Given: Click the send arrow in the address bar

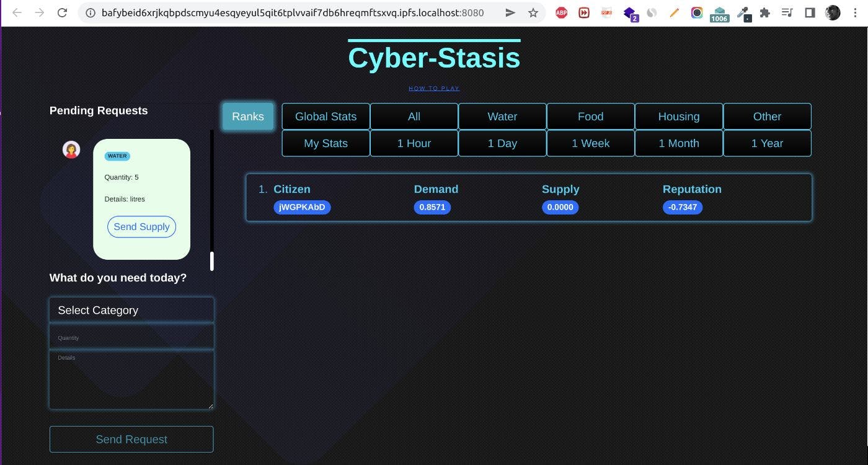Looking at the screenshot, I should (x=510, y=12).
